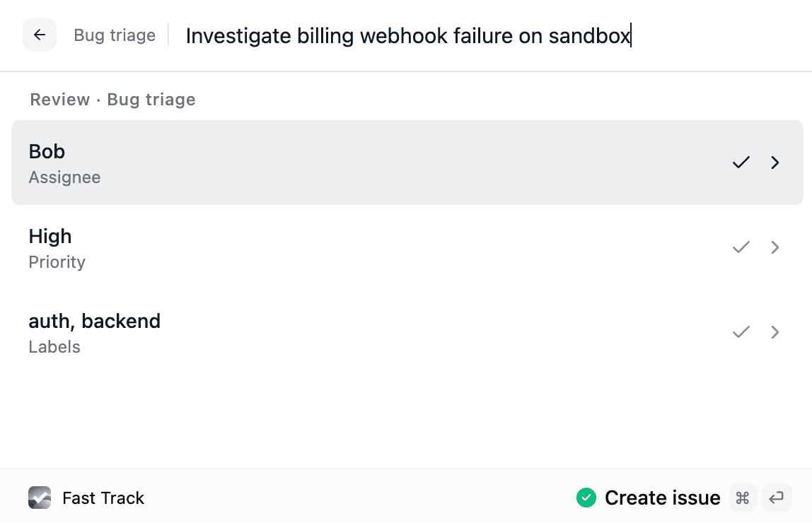Open Priority options via the chevron

point(775,247)
